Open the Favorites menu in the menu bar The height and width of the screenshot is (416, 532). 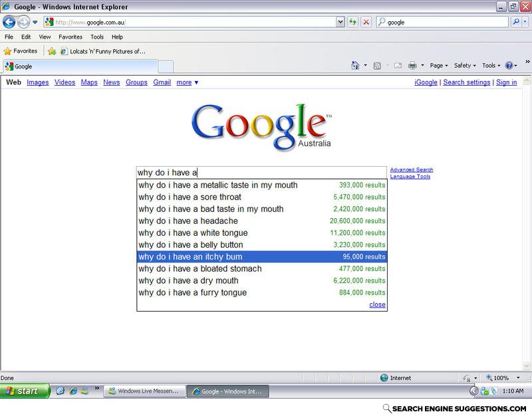click(x=70, y=37)
